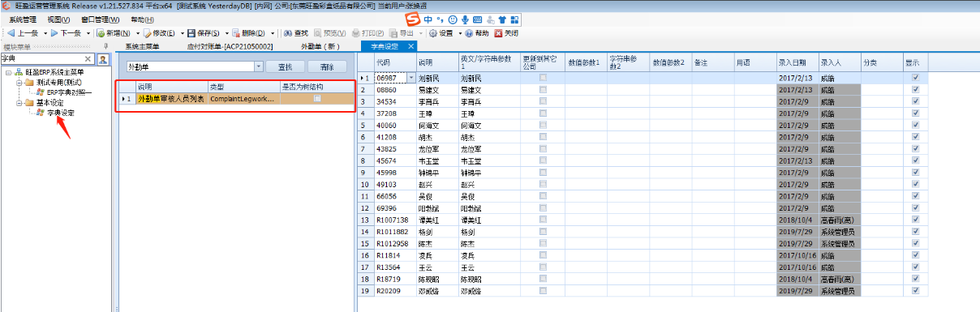Click the 清除 clear button

(x=327, y=67)
